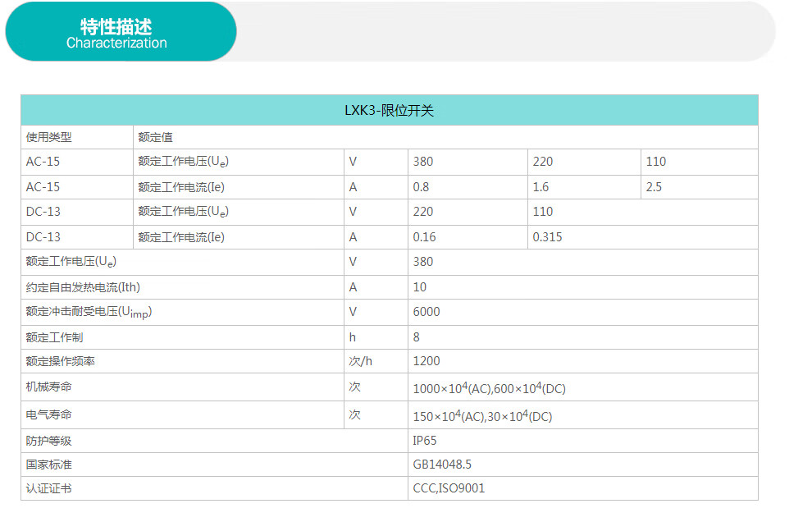Click the IP65 protection rating value
The height and width of the screenshot is (531, 812).
[x=425, y=441]
